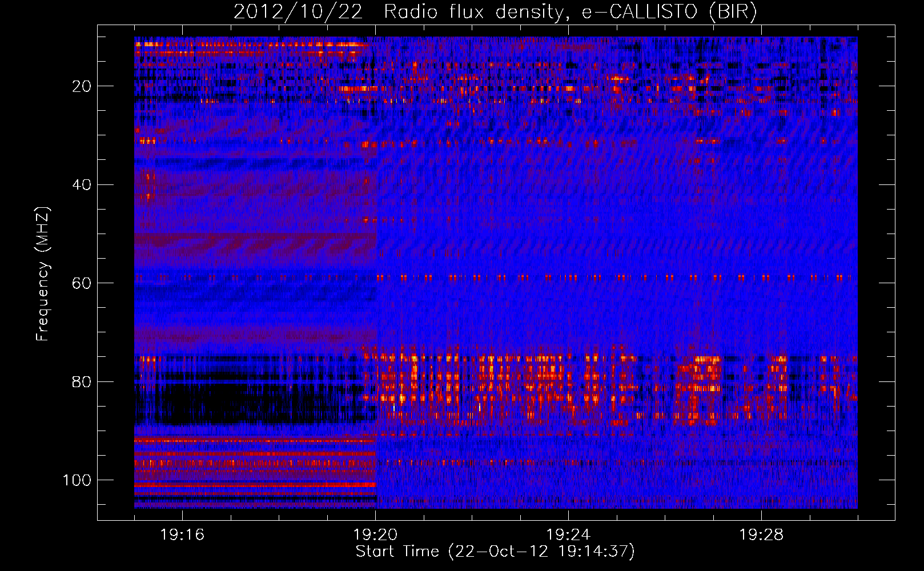Click the 'Frequency (MHZ)' y-axis label
Image resolution: width=924 pixels, height=571 pixels.
point(43,274)
